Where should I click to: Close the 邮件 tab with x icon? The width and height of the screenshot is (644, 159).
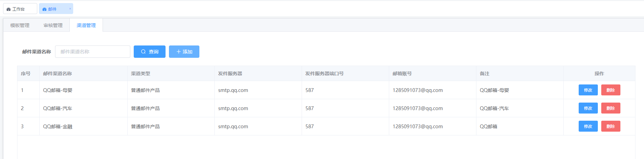pos(70,9)
